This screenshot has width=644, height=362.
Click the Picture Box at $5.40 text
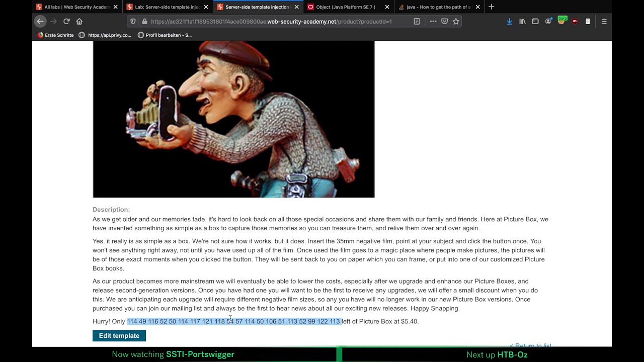pos(388,321)
